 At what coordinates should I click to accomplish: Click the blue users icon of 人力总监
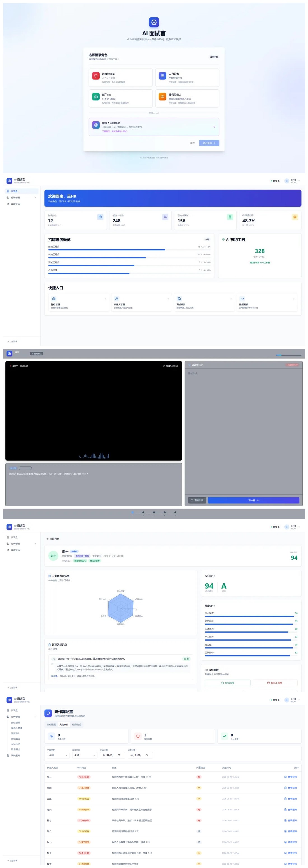162,76
